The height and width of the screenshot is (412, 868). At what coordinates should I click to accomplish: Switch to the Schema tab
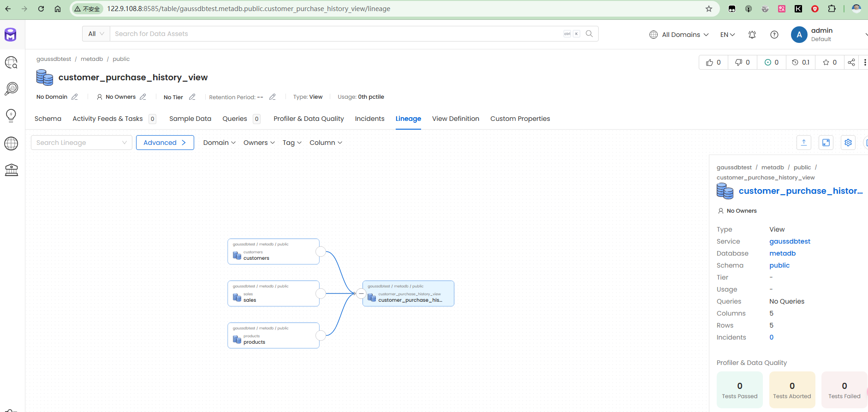(x=48, y=119)
